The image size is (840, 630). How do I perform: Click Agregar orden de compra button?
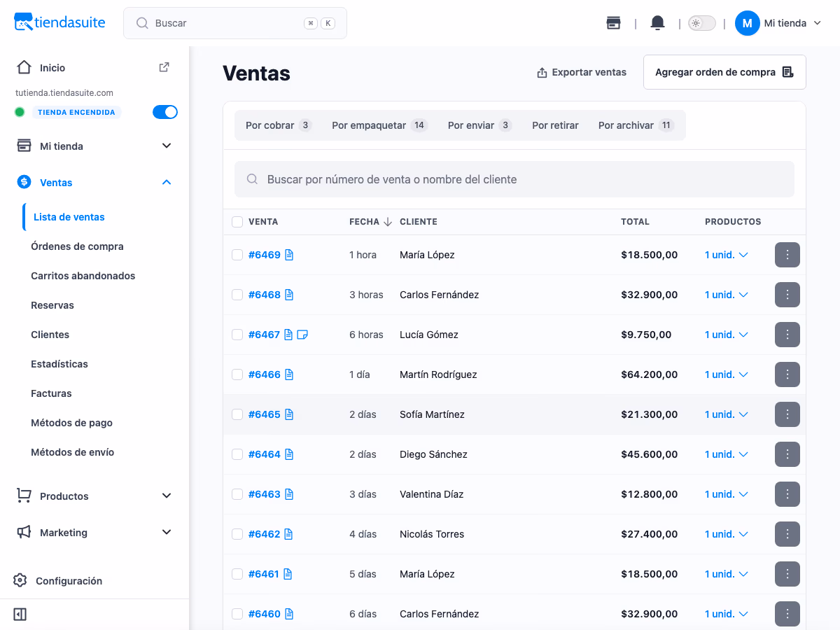[724, 72]
